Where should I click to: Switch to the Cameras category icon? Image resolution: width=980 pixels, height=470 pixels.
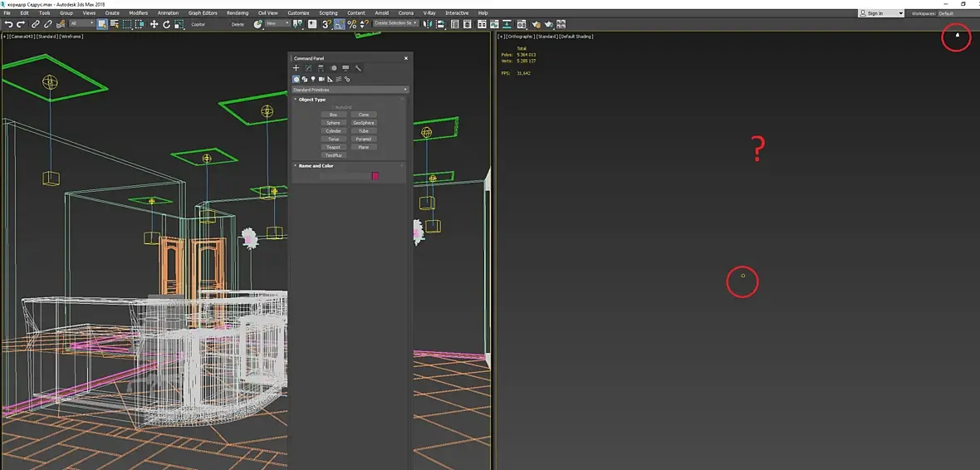coord(321,79)
